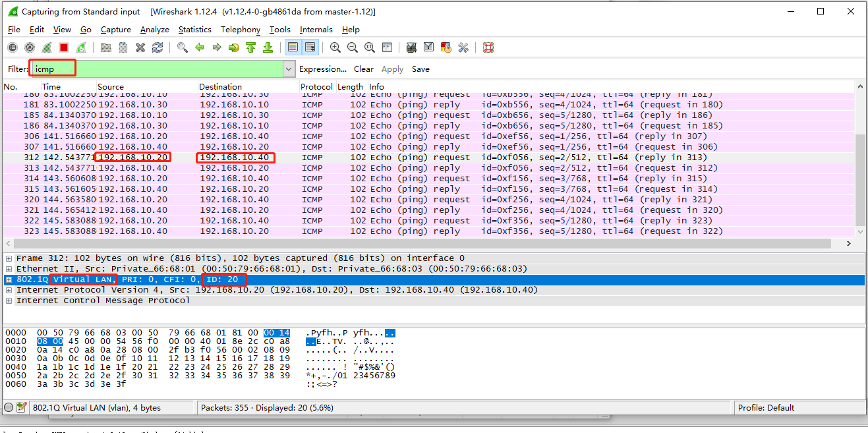
Task: Click the Expression... filter button
Action: click(323, 69)
